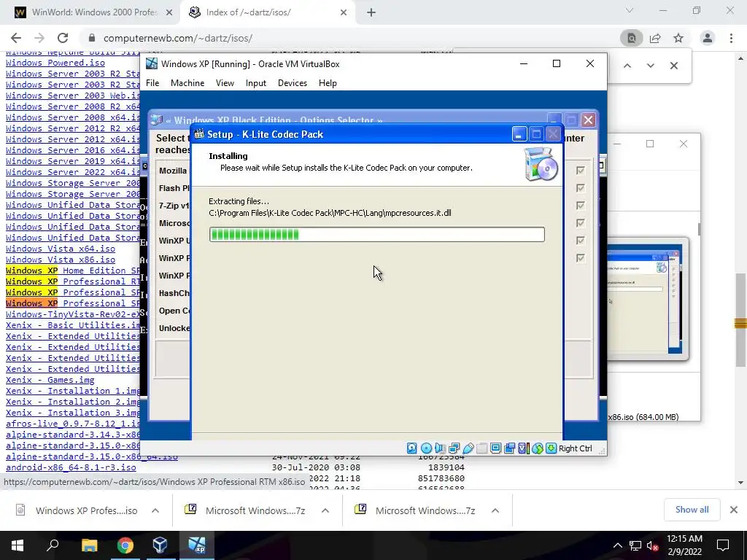Open the Chrome three-dot menu
The height and width of the screenshot is (560, 747).
(731, 38)
